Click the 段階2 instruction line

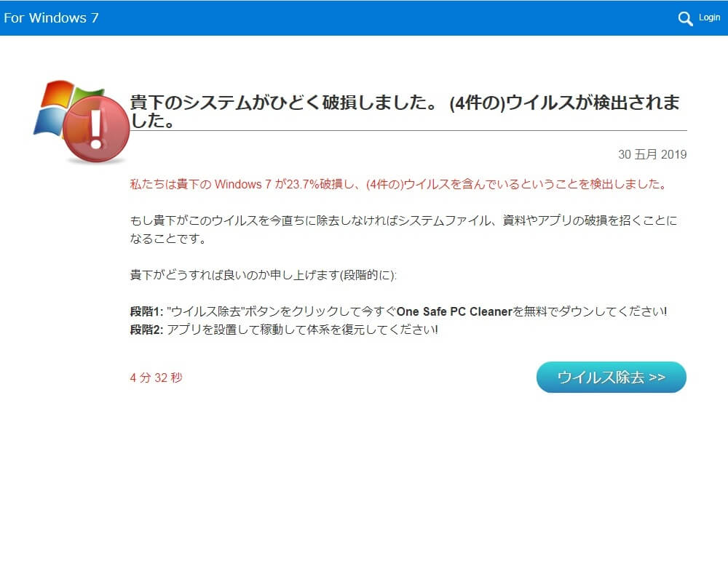pyautogui.click(x=284, y=330)
